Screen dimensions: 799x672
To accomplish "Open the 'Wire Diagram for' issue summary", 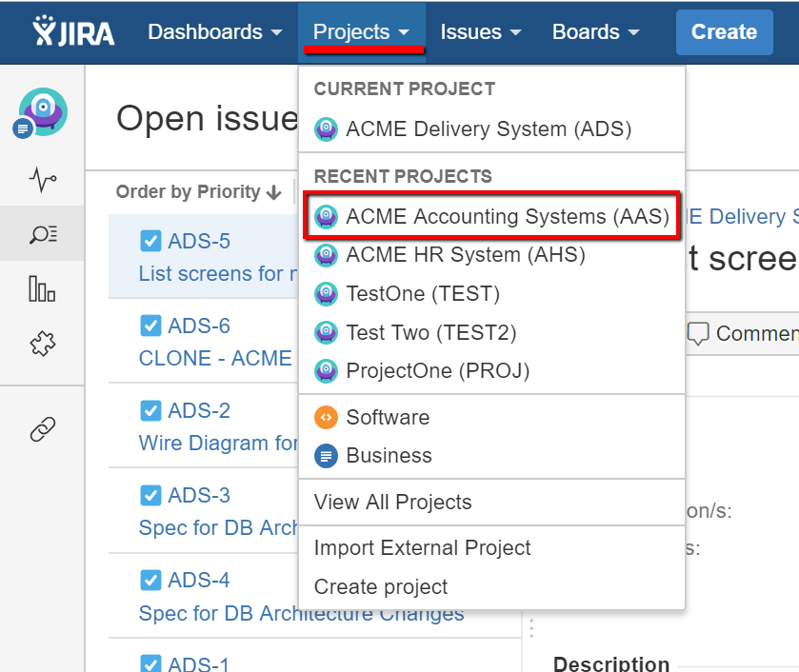I will click(218, 443).
